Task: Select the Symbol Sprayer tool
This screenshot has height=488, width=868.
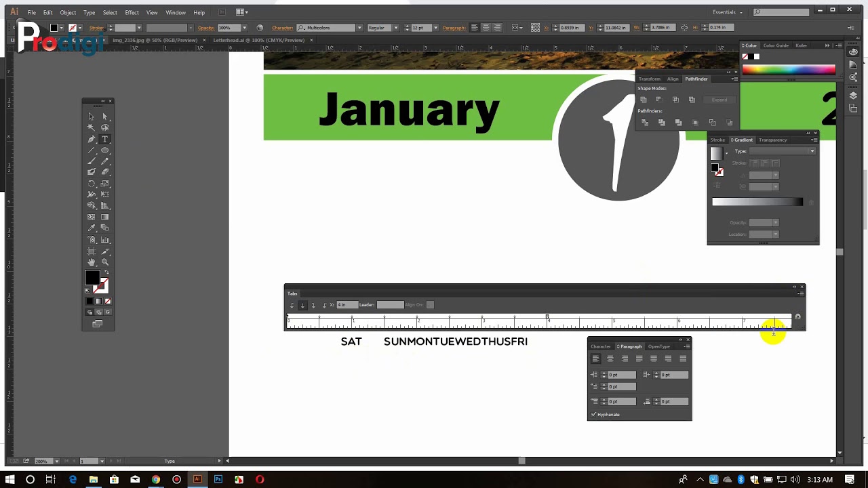Action: pyautogui.click(x=92, y=240)
